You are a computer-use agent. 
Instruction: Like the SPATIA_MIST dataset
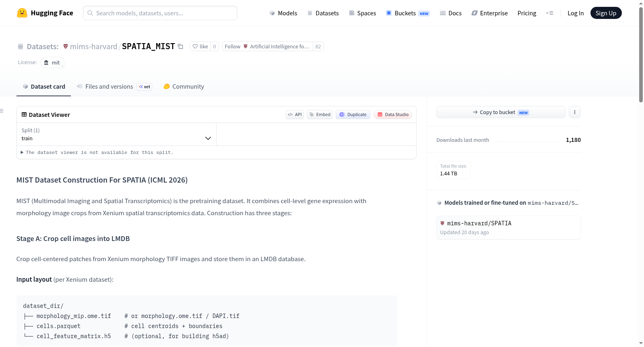pyautogui.click(x=200, y=47)
